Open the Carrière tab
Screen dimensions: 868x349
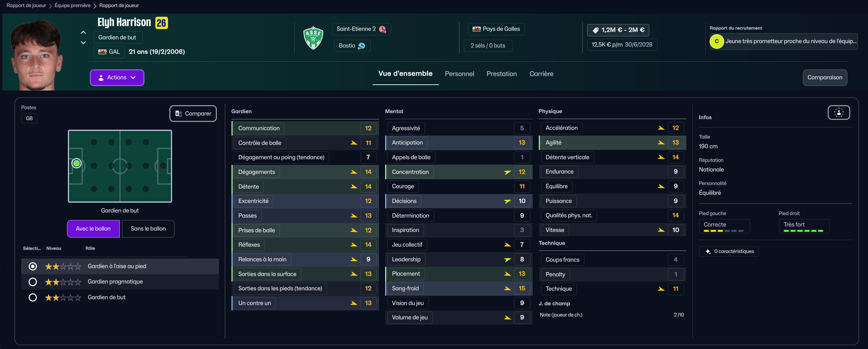coord(541,74)
